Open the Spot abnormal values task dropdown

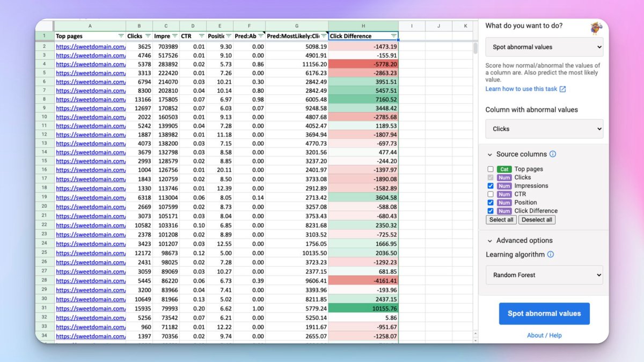[544, 47]
